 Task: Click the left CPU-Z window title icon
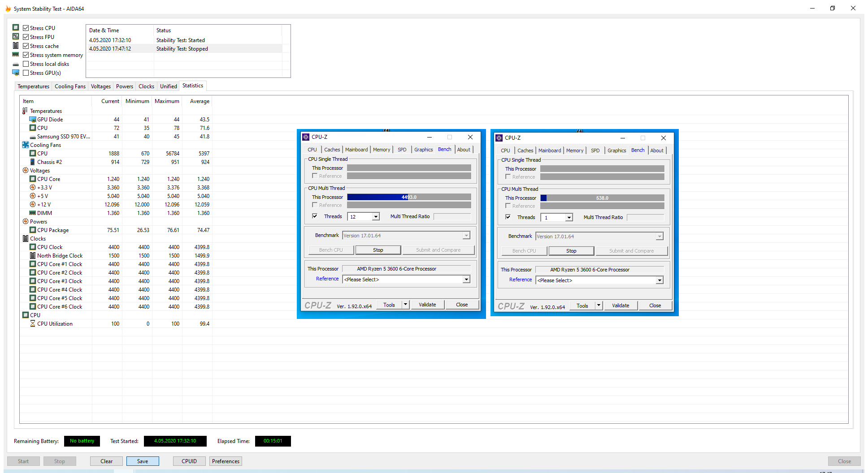[x=306, y=137]
